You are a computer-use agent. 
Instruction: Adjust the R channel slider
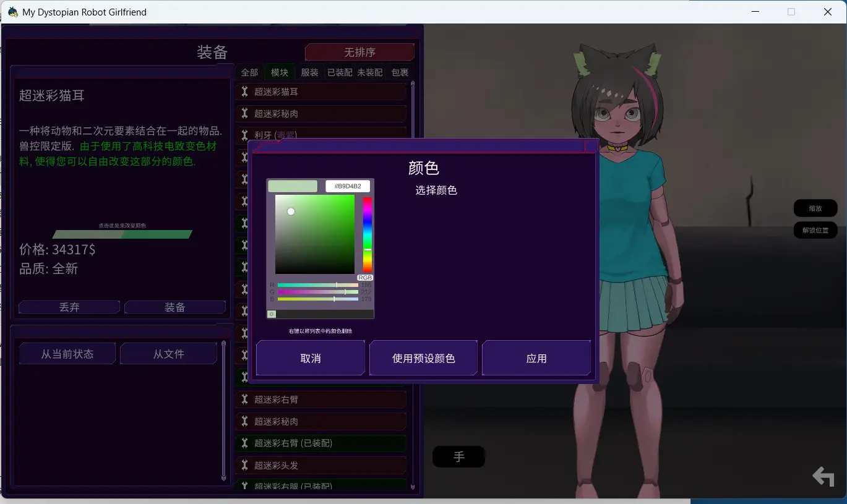[318, 285]
